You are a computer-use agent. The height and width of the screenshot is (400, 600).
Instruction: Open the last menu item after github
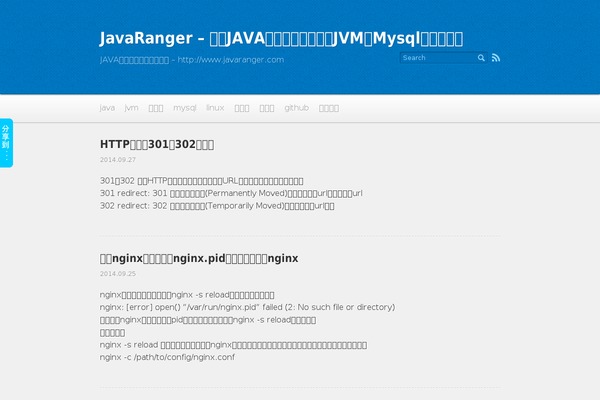[329, 108]
